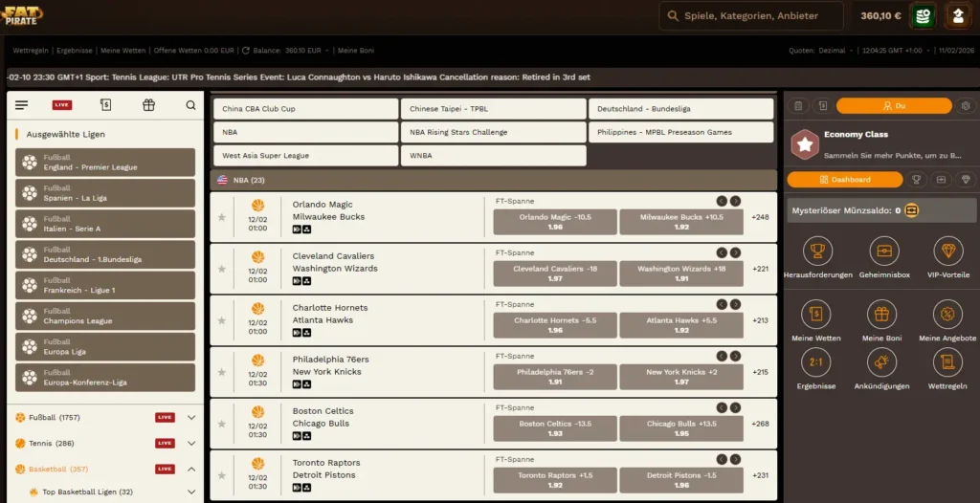Screen dimensions: 980x503
Task: Expand the Tennis (286) category
Action: pyautogui.click(x=191, y=443)
